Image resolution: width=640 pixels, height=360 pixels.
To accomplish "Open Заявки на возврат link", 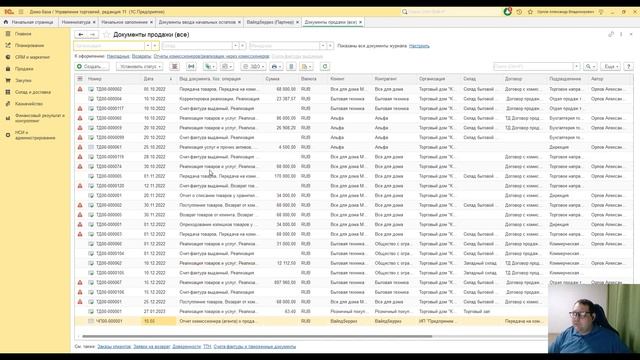I will pos(152,347).
